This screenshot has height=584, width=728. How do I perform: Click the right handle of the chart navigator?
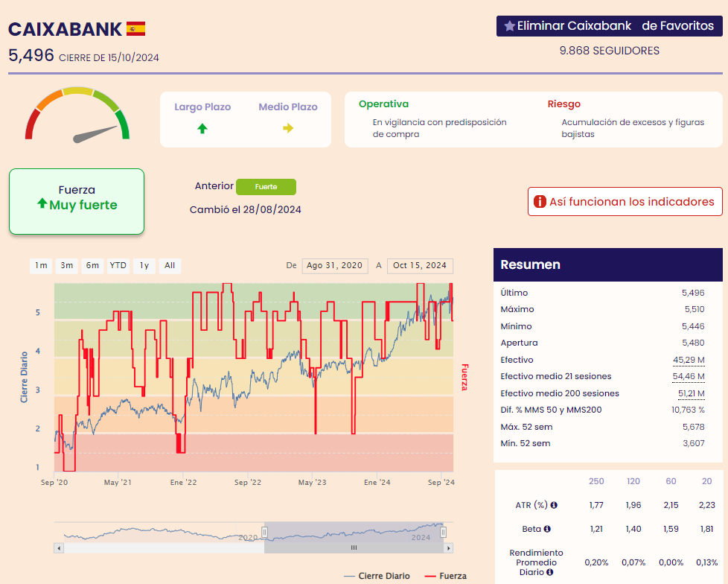444,532
